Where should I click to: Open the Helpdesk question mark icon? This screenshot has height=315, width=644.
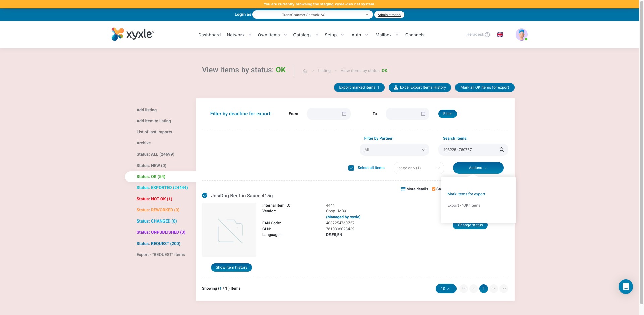click(x=487, y=35)
